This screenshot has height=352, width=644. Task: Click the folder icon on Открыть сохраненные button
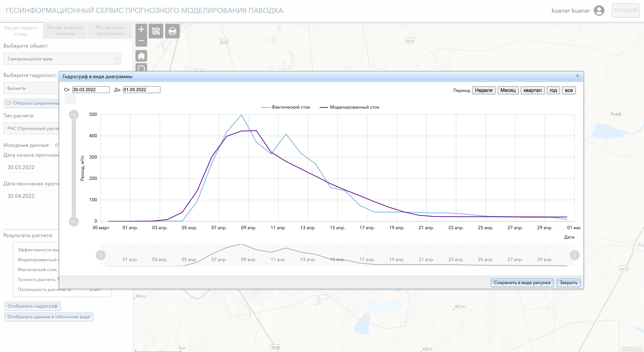pos(9,103)
